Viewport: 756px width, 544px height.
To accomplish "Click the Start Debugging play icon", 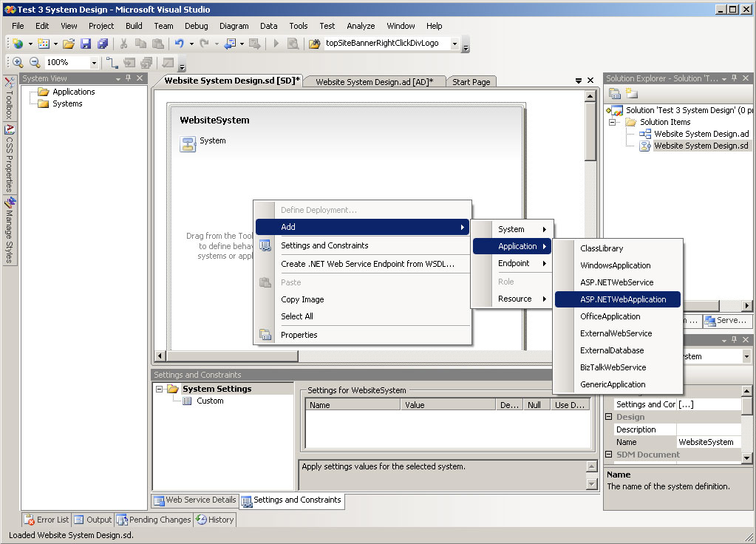I will [276, 44].
